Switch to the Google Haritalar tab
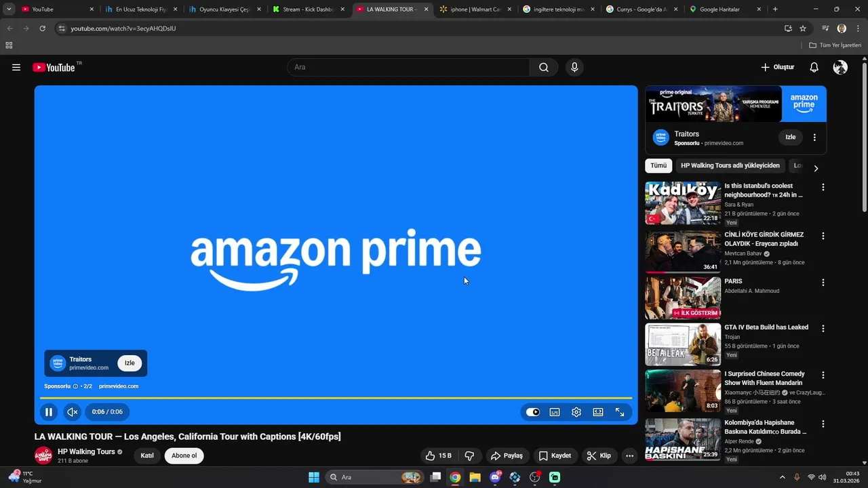 pyautogui.click(x=725, y=9)
